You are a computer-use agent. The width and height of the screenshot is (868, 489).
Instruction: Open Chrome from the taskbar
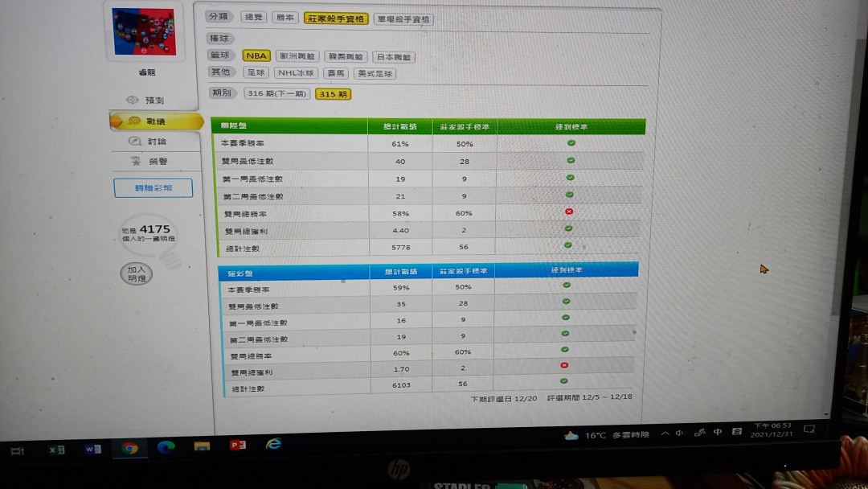129,447
